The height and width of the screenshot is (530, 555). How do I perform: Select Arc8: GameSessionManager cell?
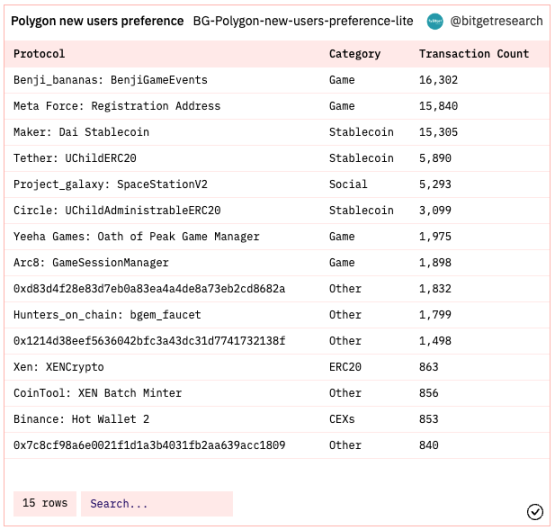coord(91,263)
